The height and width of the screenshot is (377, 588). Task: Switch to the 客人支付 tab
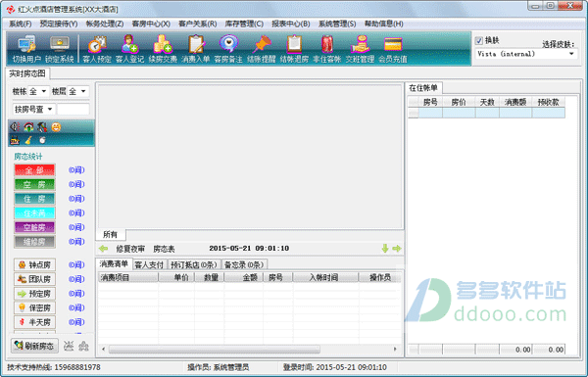point(149,265)
